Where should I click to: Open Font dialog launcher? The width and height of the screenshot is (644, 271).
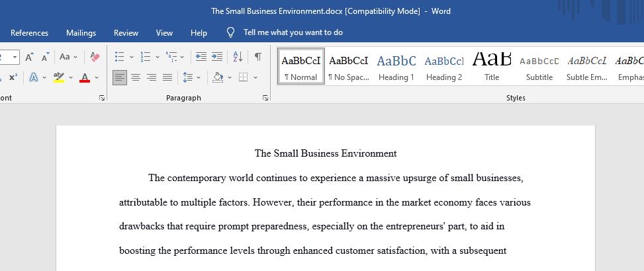point(102,98)
